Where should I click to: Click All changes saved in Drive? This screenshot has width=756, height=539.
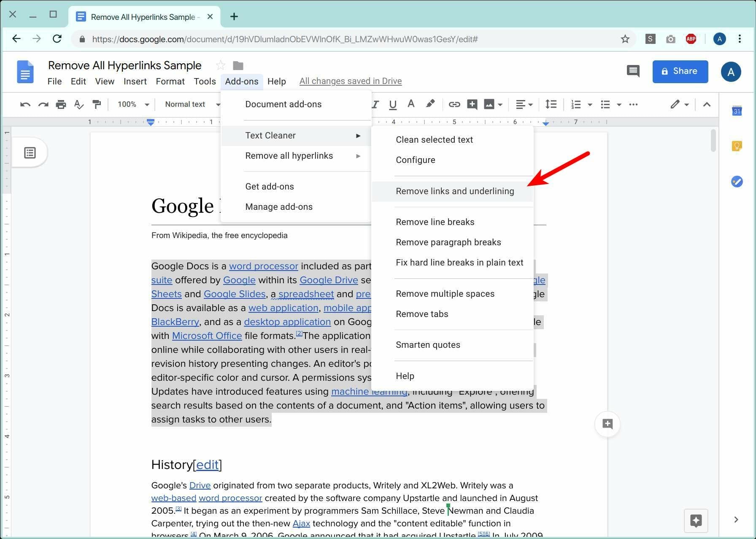pyautogui.click(x=350, y=81)
